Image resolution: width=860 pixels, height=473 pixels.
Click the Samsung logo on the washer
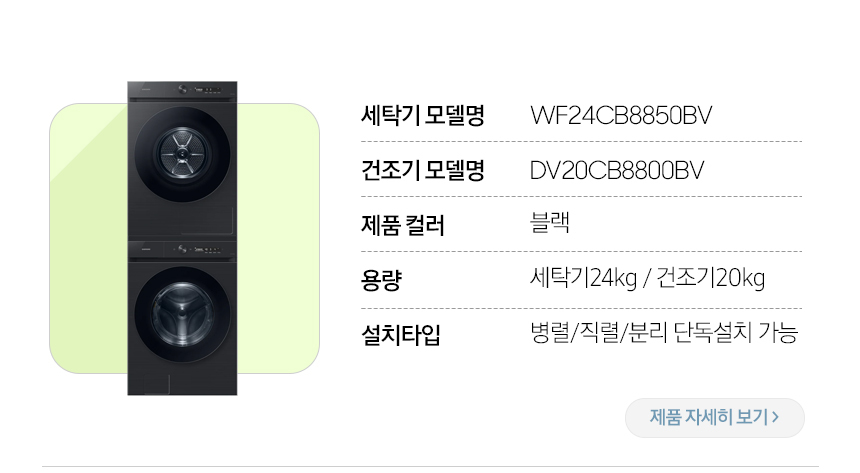click(x=146, y=250)
